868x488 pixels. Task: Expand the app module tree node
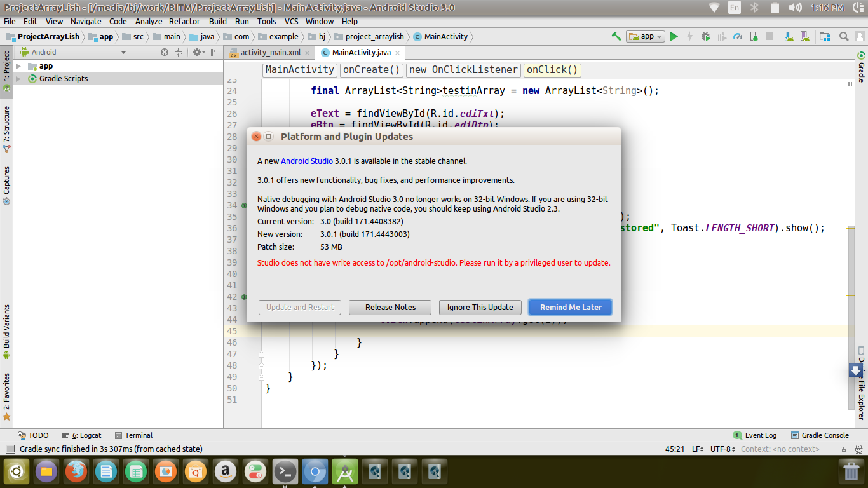[x=18, y=66]
